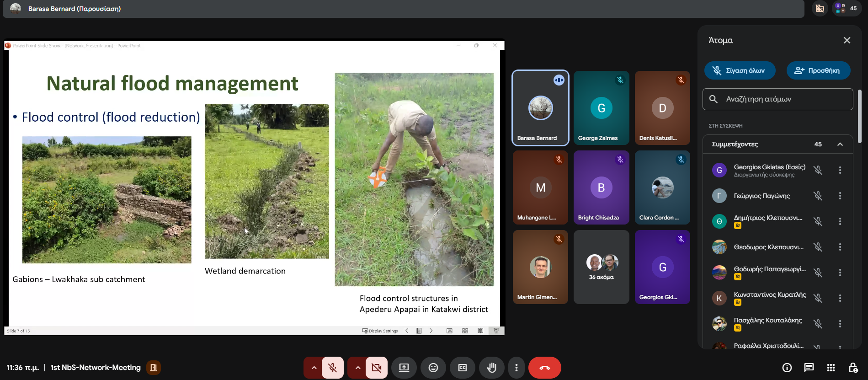The height and width of the screenshot is (380, 868).
Task: Open the chat panel icon
Action: [809, 368]
